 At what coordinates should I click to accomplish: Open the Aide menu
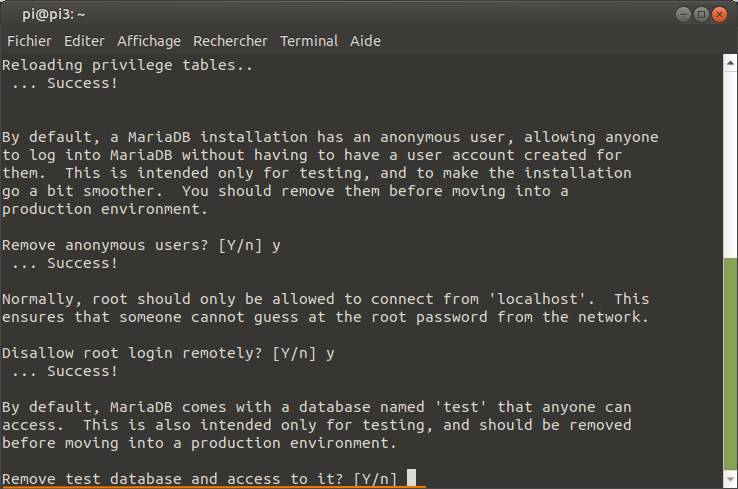(365, 41)
